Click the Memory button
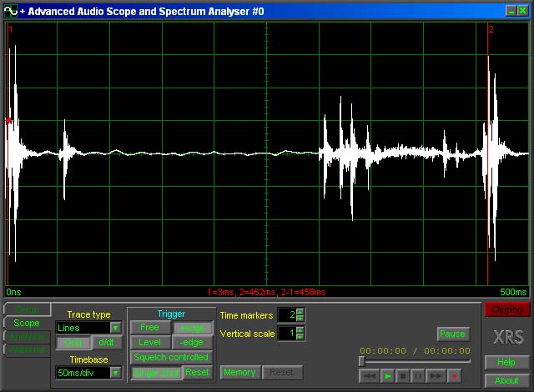Viewport: 534px width, 392px height. pyautogui.click(x=239, y=373)
